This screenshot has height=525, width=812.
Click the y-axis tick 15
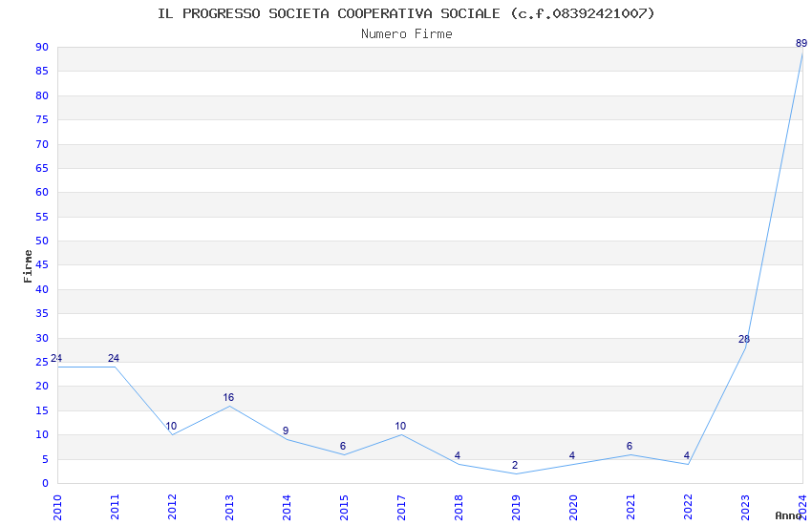pos(42,410)
